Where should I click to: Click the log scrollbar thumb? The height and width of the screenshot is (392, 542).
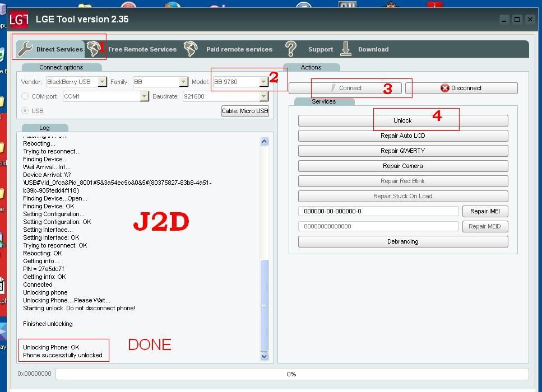pyautogui.click(x=264, y=305)
